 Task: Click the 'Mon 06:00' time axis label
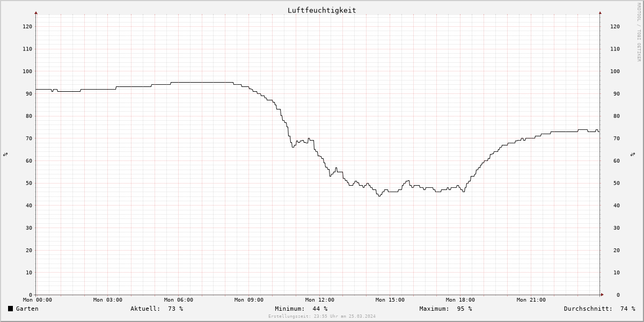coord(179,300)
